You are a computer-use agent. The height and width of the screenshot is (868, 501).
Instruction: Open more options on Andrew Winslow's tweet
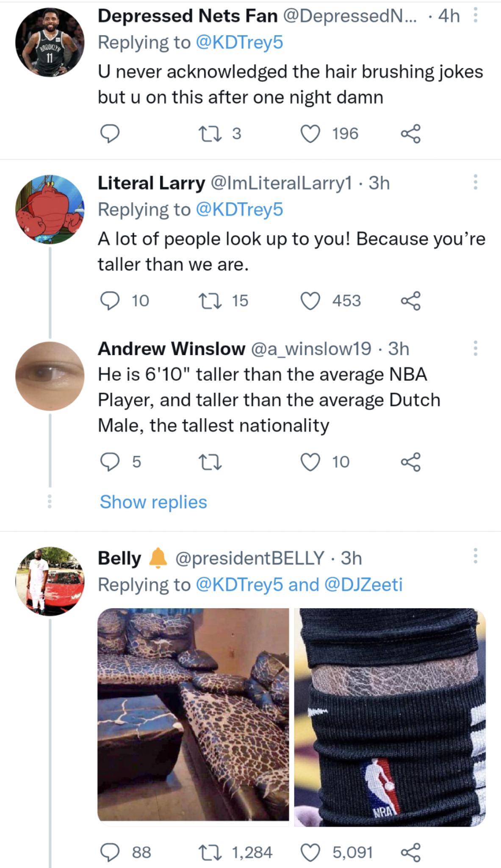[476, 348]
